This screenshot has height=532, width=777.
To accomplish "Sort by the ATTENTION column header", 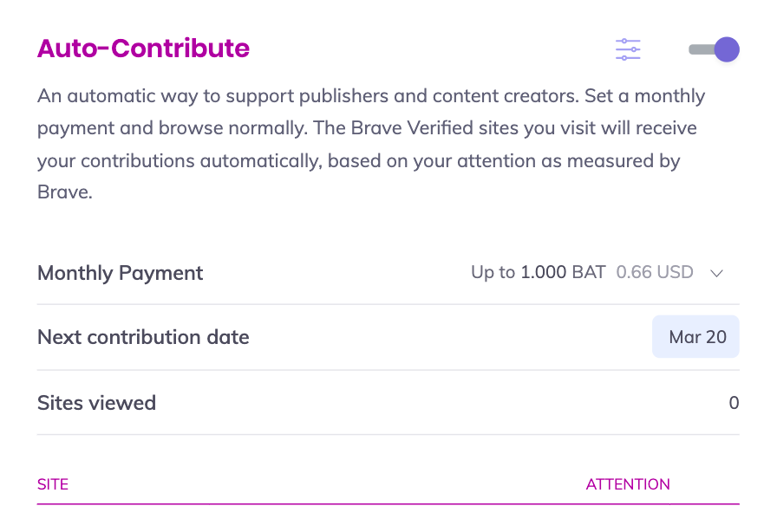I will [x=628, y=484].
